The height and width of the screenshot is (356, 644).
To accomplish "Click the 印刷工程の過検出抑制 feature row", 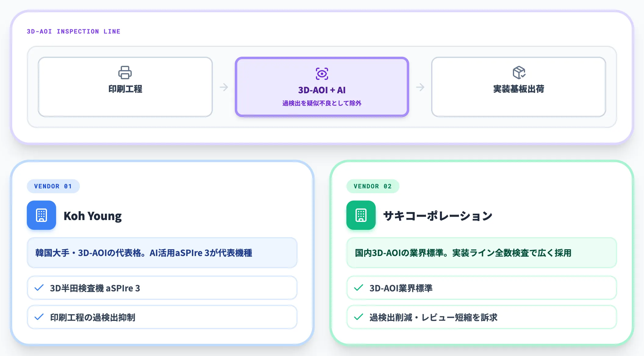I will (162, 317).
